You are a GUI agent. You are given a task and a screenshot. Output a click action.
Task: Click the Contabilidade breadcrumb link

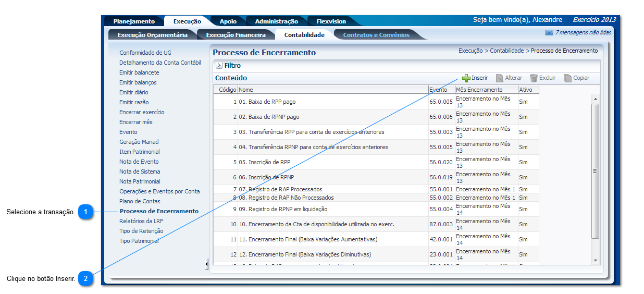coord(506,51)
